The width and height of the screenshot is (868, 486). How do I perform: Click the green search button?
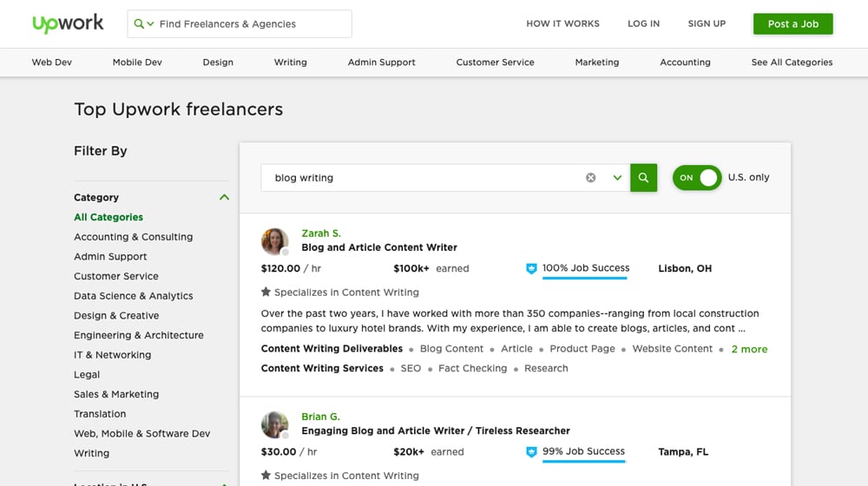pyautogui.click(x=643, y=178)
